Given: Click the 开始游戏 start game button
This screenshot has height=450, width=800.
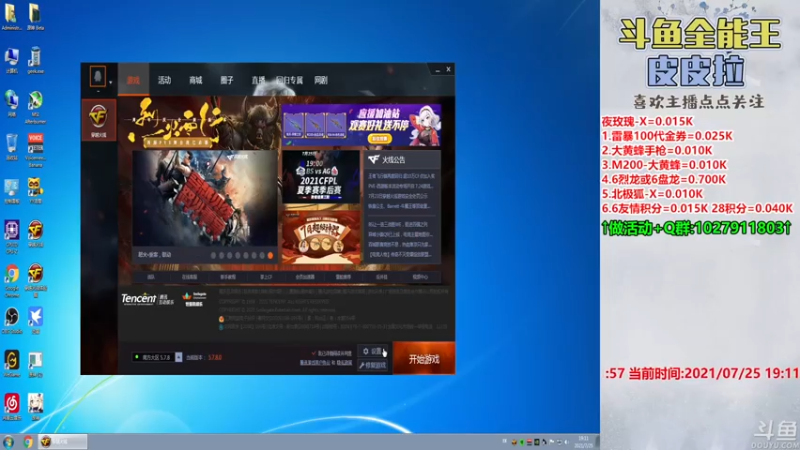Looking at the screenshot, I should (x=424, y=359).
